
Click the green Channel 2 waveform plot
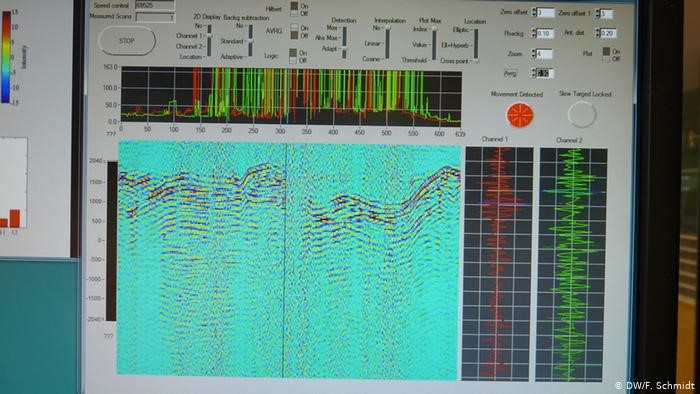572,264
